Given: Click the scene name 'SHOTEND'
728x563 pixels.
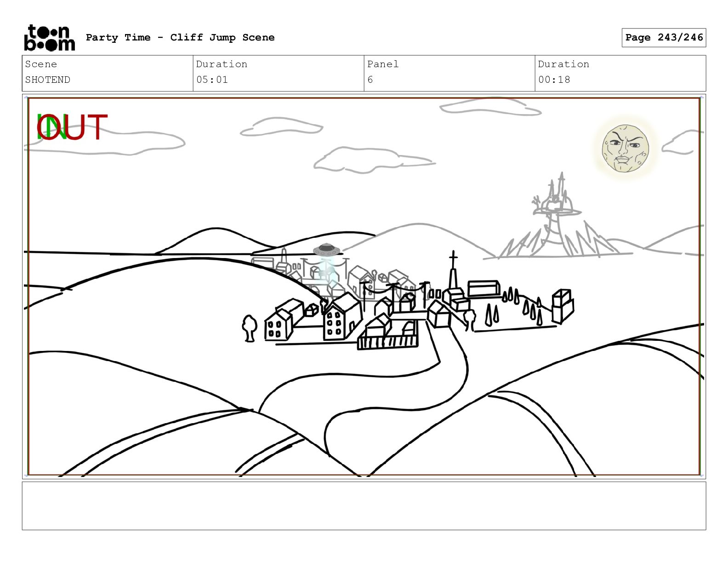Looking at the screenshot, I should [x=48, y=80].
